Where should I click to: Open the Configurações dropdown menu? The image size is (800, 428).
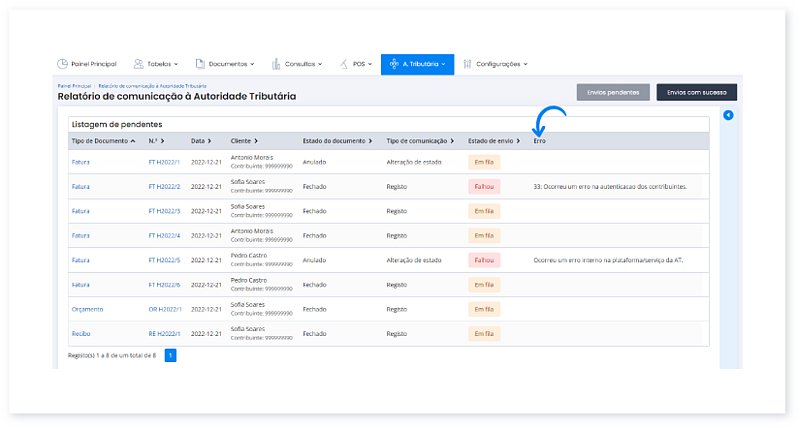click(501, 64)
